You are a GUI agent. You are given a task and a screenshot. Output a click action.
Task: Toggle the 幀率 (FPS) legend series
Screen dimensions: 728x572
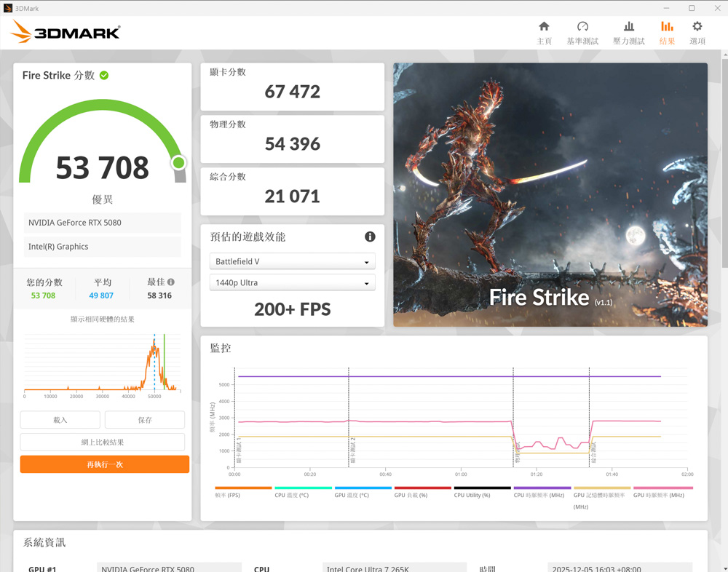tap(227, 495)
